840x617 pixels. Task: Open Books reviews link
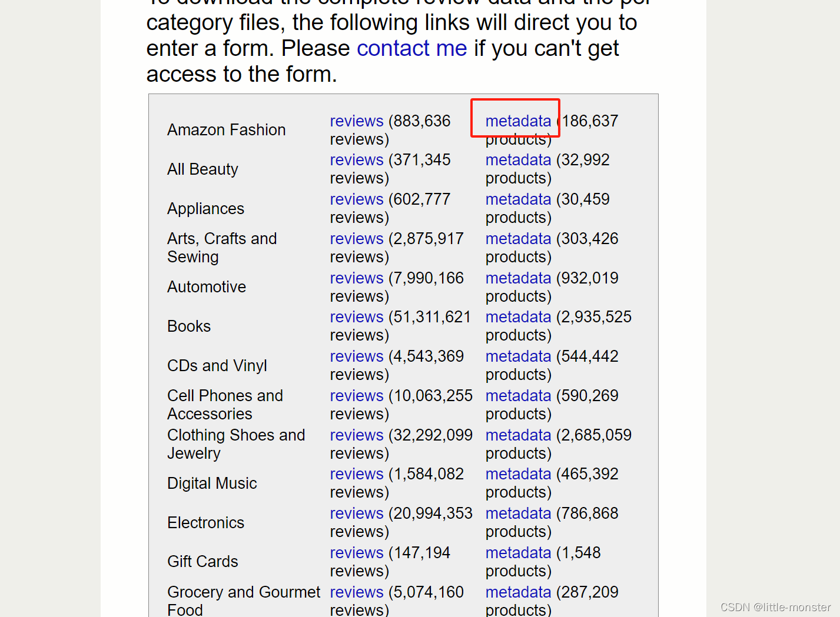pyautogui.click(x=357, y=317)
